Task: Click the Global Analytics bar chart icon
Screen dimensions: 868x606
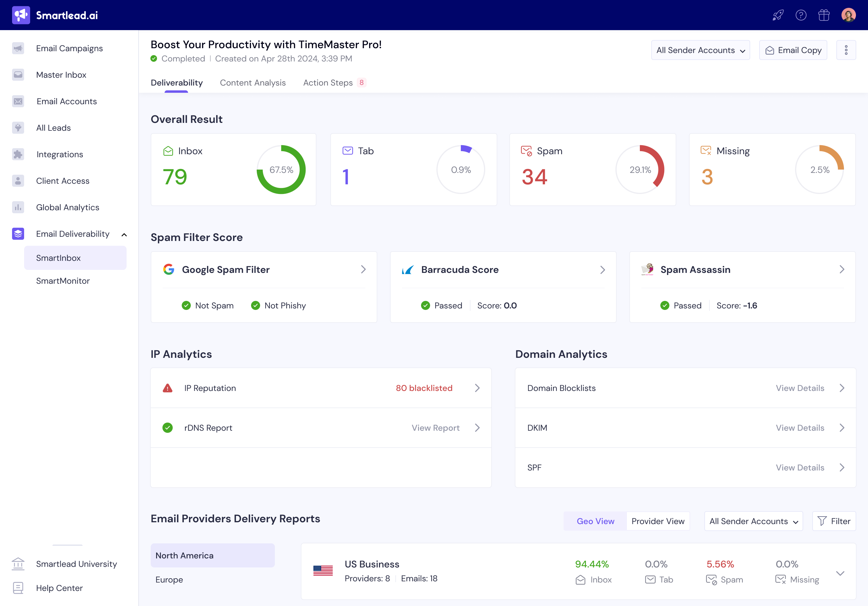Action: [18, 208]
